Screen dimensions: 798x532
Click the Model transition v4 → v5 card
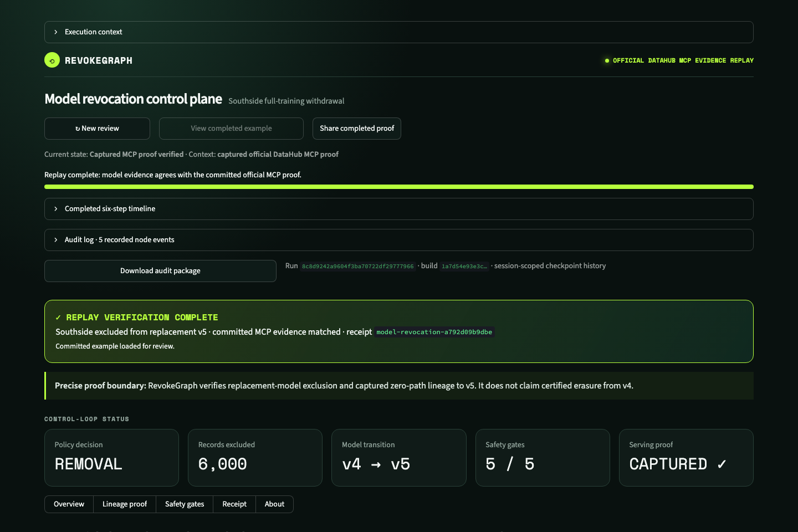coord(399,458)
